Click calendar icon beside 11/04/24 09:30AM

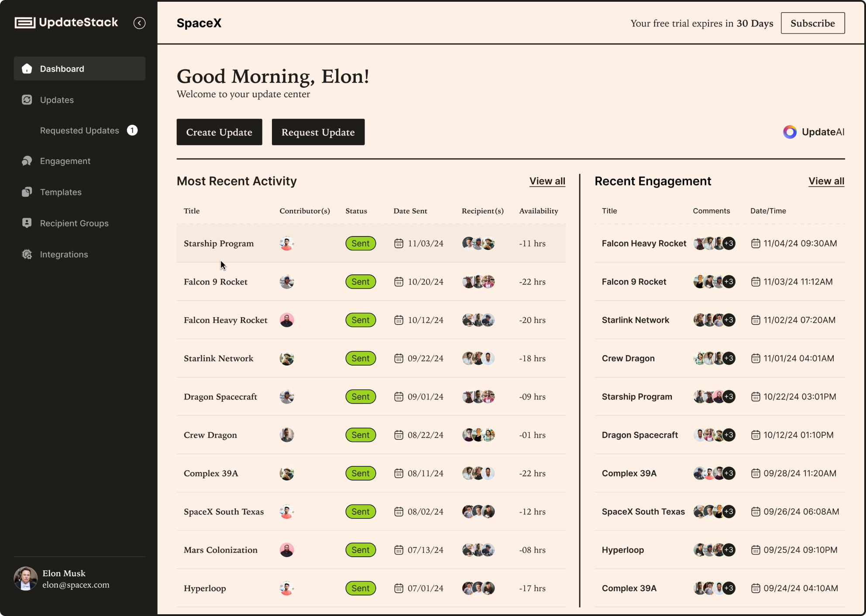pyautogui.click(x=756, y=243)
